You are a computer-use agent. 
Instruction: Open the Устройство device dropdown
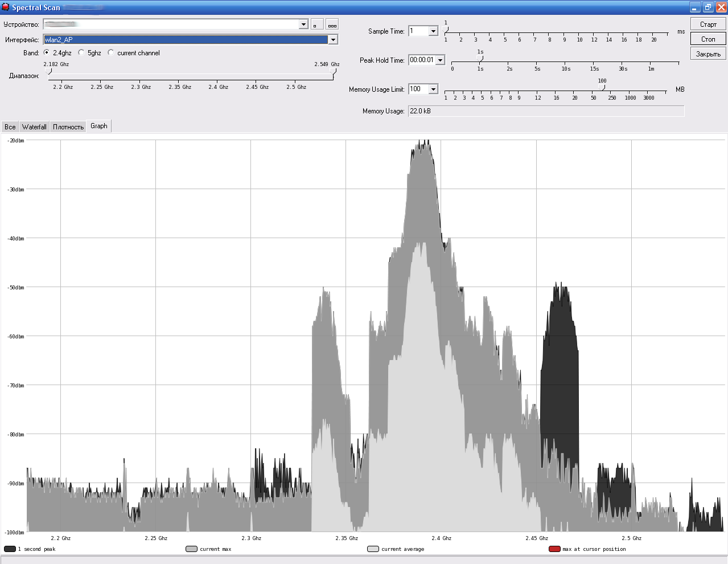(303, 24)
